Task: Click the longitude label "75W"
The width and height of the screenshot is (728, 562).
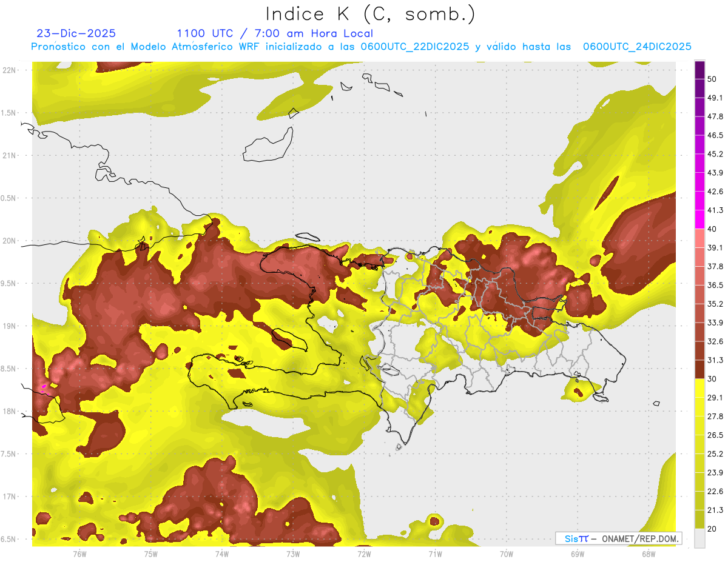Action: pyautogui.click(x=151, y=554)
